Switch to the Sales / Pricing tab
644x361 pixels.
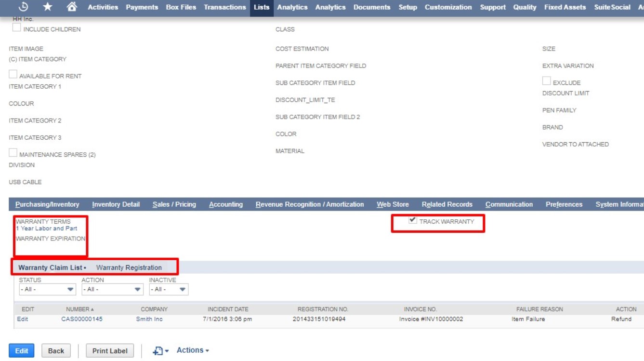174,204
